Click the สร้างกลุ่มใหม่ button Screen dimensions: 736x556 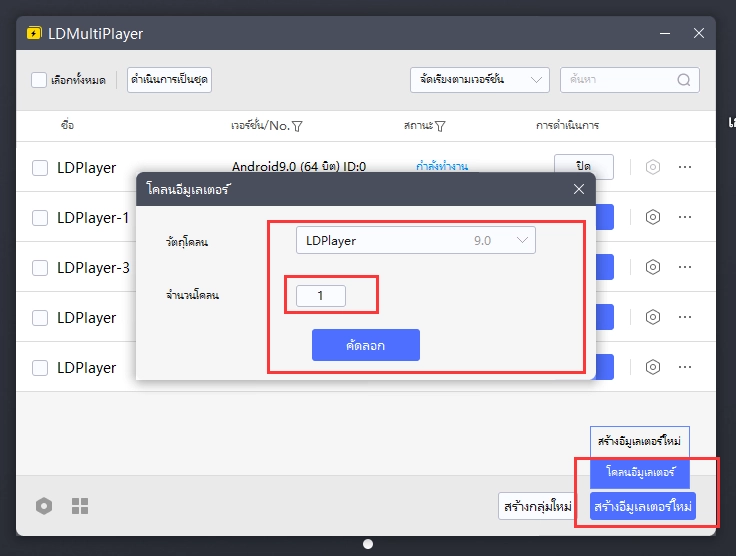point(538,507)
